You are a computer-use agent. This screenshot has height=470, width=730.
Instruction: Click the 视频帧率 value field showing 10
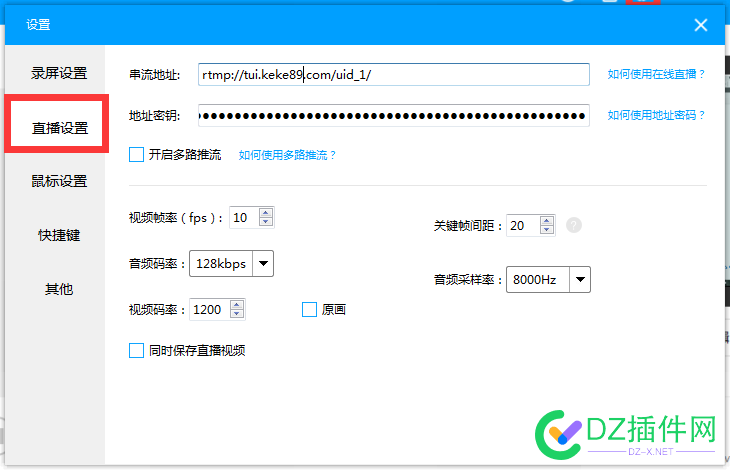coord(244,217)
